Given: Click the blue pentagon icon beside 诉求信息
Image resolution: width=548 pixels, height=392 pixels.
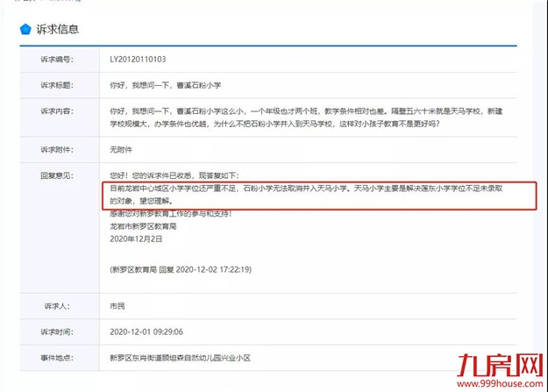Looking at the screenshot, I should [x=25, y=29].
